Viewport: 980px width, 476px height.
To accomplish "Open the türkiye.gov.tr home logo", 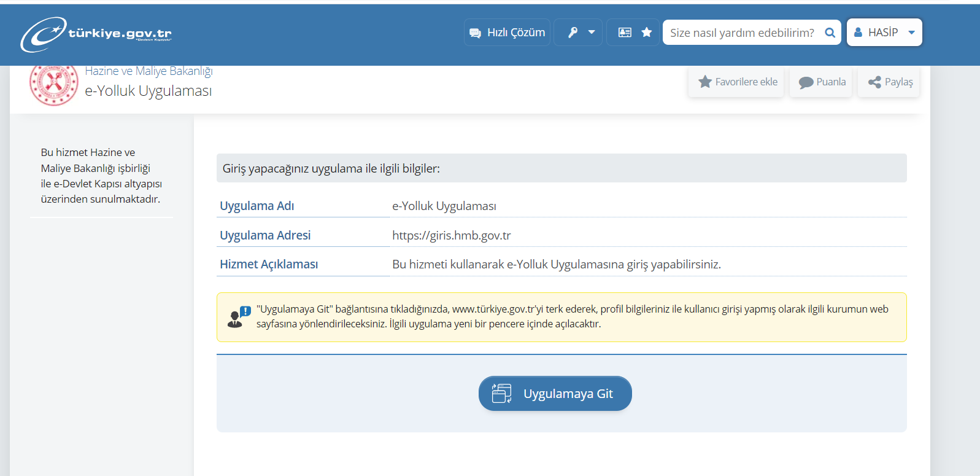I will 96,34.
